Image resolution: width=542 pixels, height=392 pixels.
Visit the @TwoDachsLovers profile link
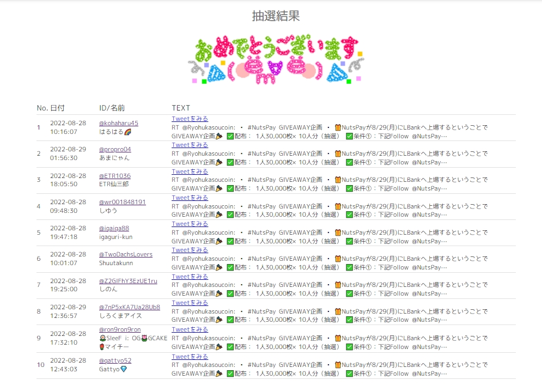[x=126, y=254]
